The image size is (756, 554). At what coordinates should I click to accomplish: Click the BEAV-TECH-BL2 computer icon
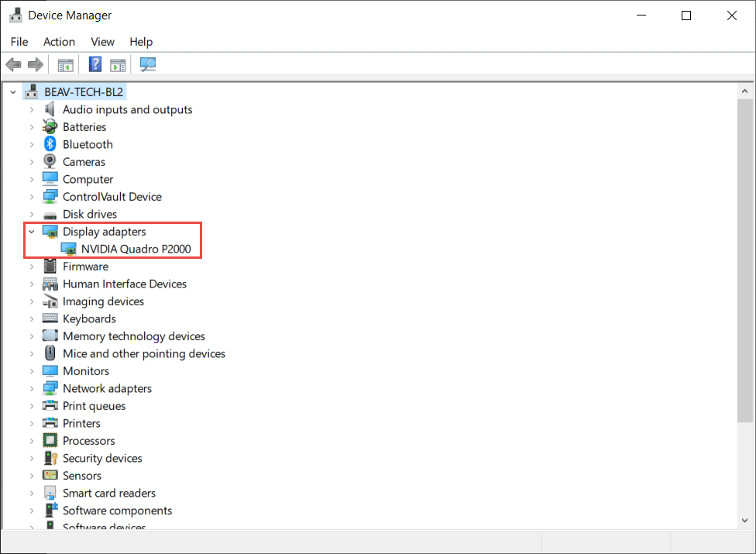pyautogui.click(x=32, y=91)
